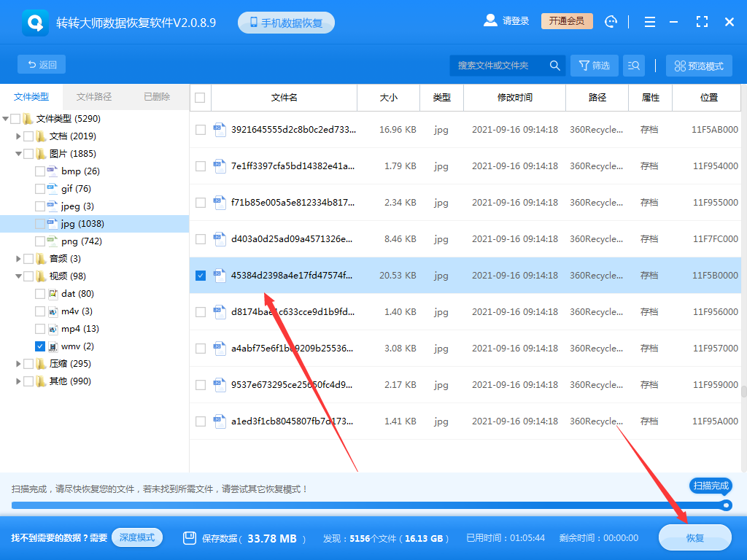Viewport: 747px width, 560px height.
Task: Click the search magnifier icon
Action: pyautogui.click(x=554, y=65)
